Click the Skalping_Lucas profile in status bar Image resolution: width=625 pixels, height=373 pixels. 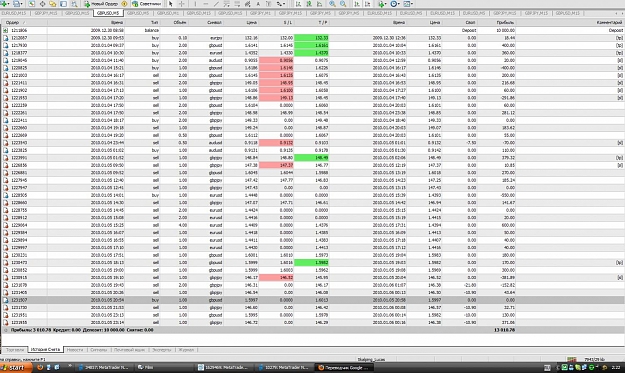(371, 359)
